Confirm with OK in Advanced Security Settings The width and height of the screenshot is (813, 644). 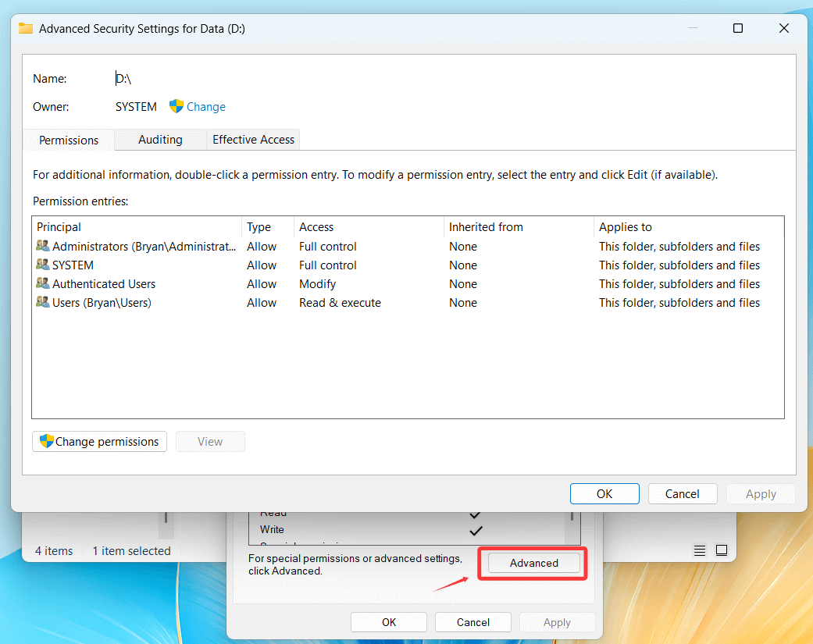point(604,493)
